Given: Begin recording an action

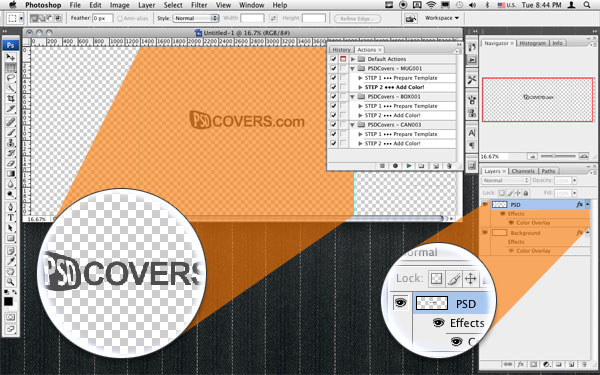Looking at the screenshot, I should click(x=395, y=166).
